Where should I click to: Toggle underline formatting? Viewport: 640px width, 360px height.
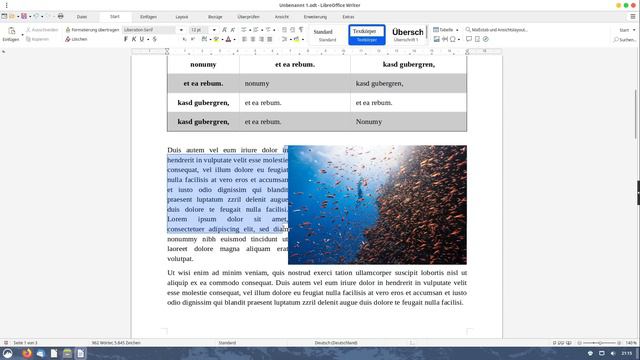point(142,39)
